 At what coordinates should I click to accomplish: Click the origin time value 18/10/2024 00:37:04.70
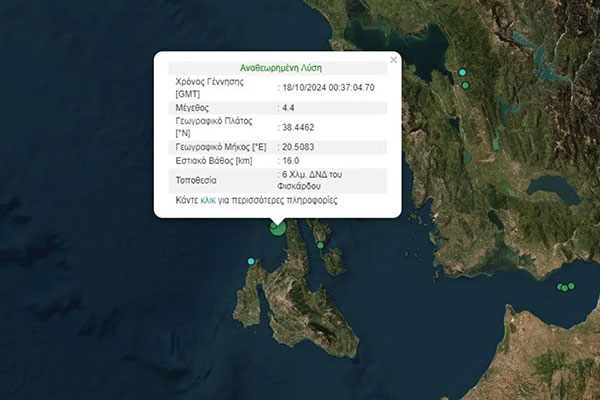(328, 87)
